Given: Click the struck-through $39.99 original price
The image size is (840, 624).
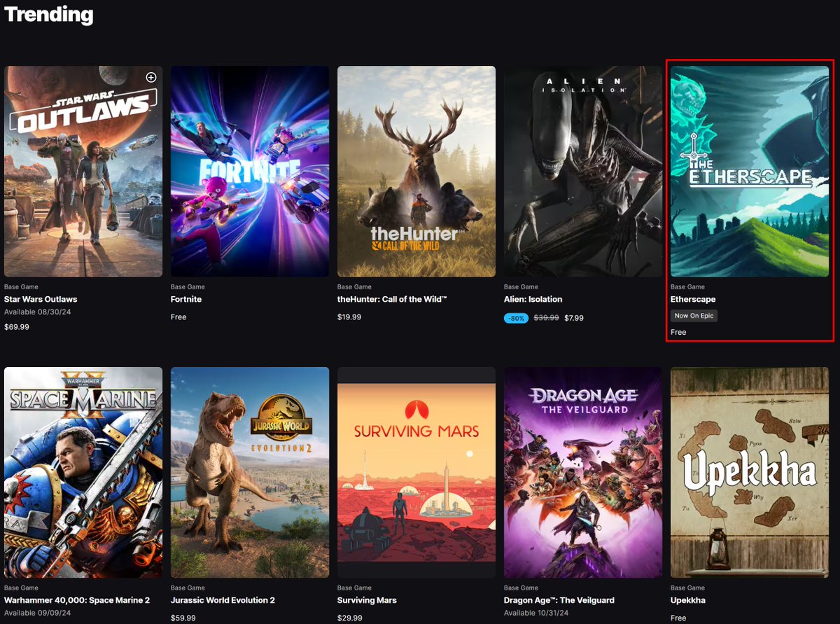Looking at the screenshot, I should point(546,318).
